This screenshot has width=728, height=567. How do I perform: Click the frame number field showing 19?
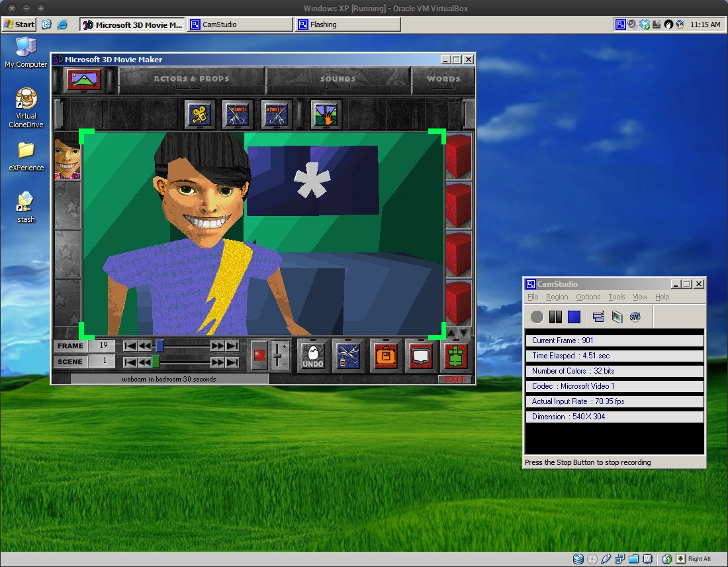click(x=102, y=346)
